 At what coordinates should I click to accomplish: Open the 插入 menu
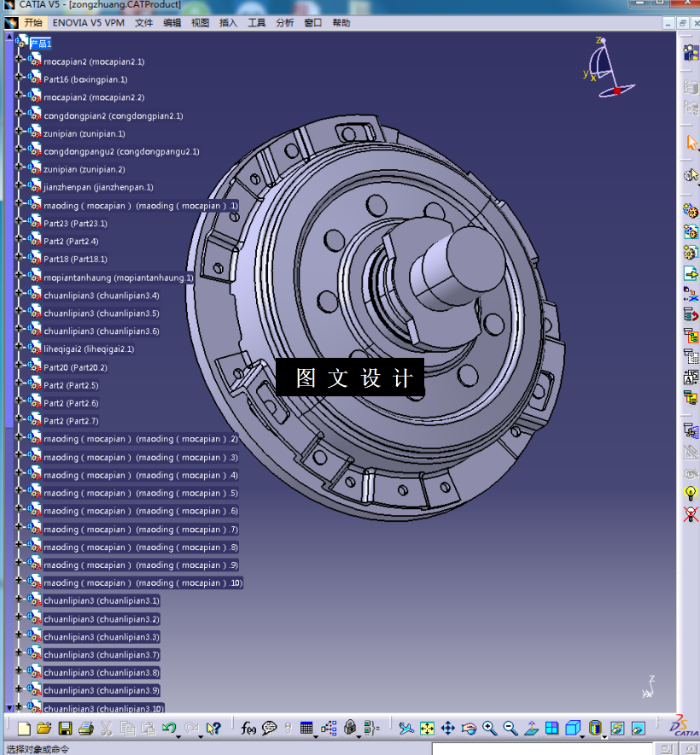pos(228,22)
